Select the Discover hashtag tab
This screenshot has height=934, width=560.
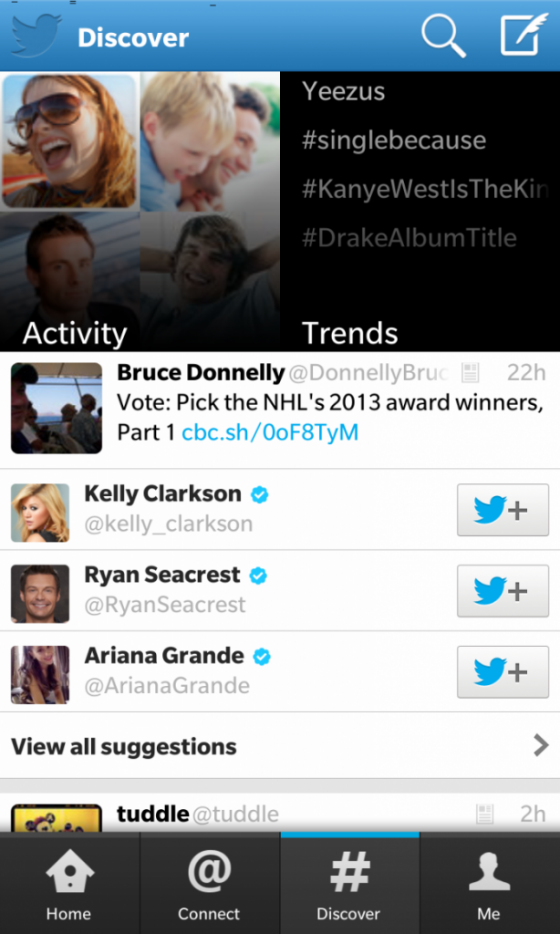click(349, 883)
